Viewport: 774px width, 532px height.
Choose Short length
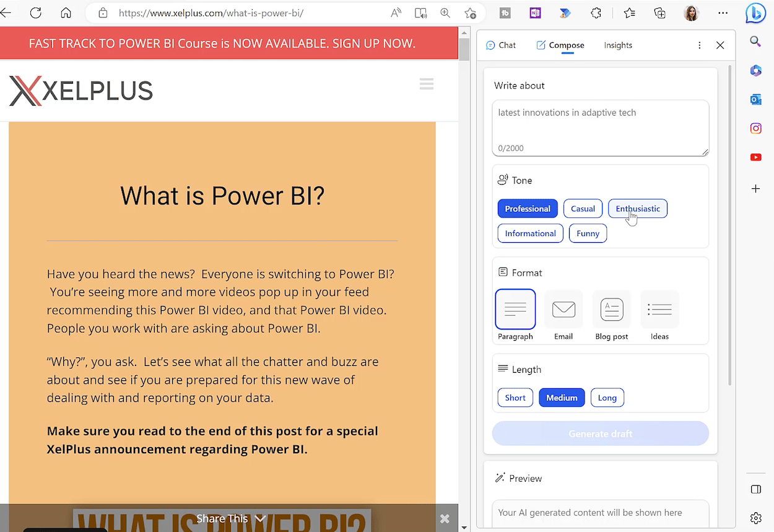pyautogui.click(x=515, y=398)
